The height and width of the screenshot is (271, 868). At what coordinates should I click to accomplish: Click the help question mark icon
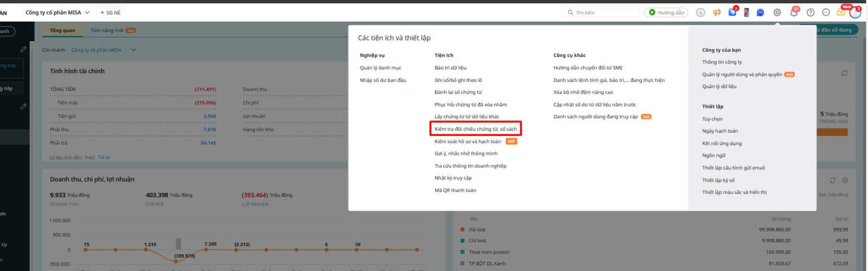(x=810, y=12)
